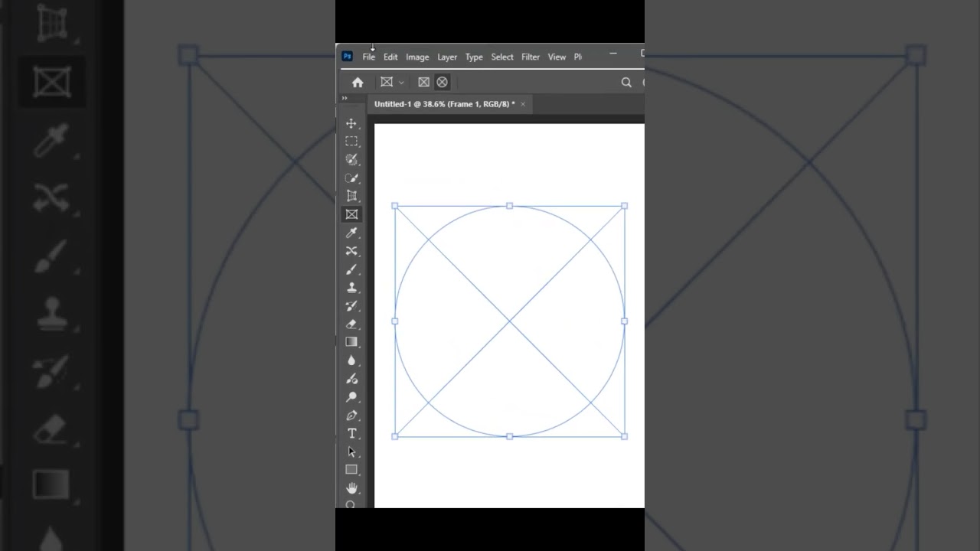This screenshot has width=980, height=551.
Task: Click the frame's left-middle handle
Action: click(395, 321)
